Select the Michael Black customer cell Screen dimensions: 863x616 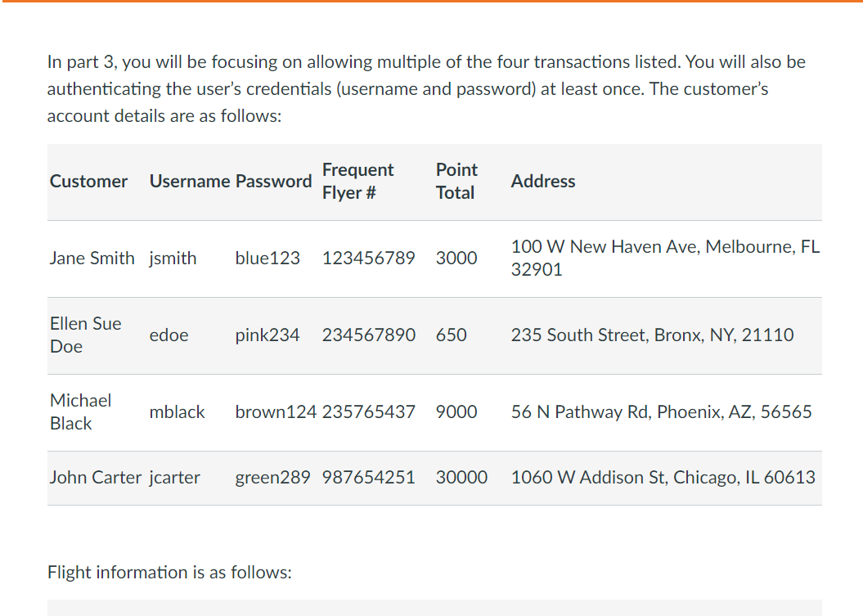click(x=81, y=411)
